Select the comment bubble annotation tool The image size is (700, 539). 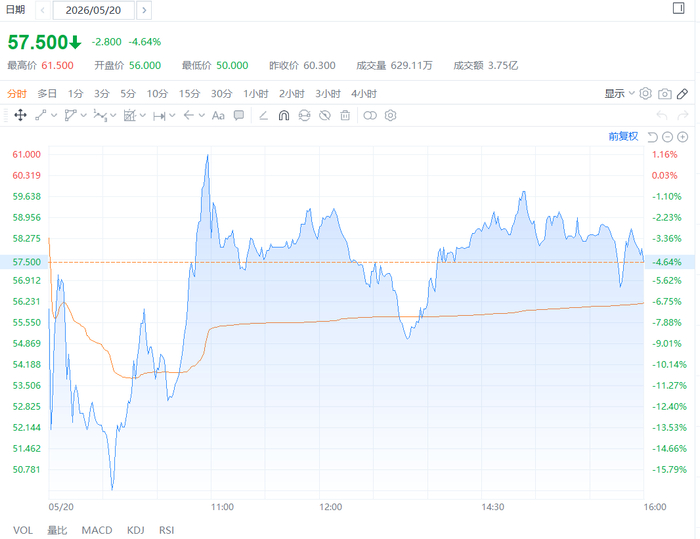(239, 116)
